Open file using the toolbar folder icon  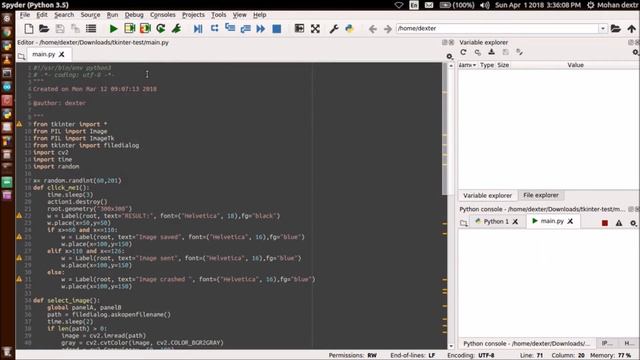click(44, 29)
